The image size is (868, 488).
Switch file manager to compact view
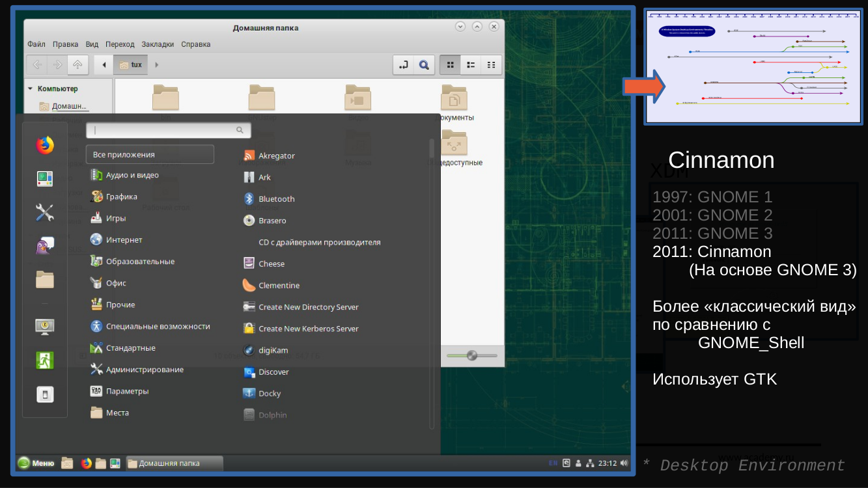pos(491,64)
